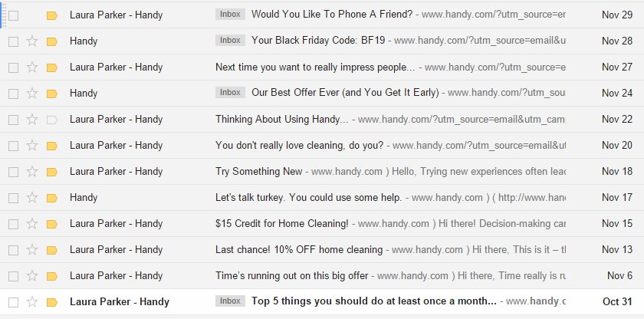Tick checkbox for Time's running out email
Image resolution: width=644 pixels, height=319 pixels.
click(13, 275)
